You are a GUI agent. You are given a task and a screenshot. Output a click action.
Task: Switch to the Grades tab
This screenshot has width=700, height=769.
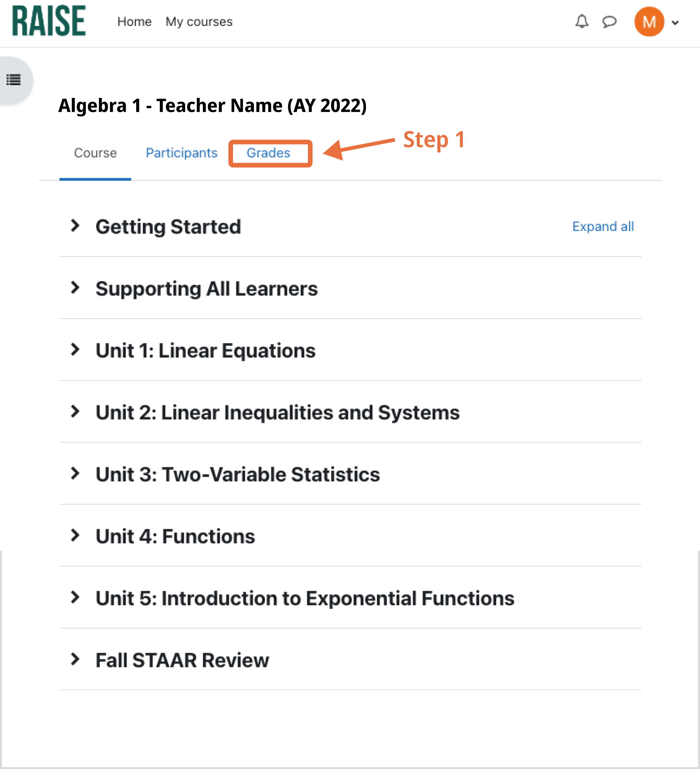[268, 153]
